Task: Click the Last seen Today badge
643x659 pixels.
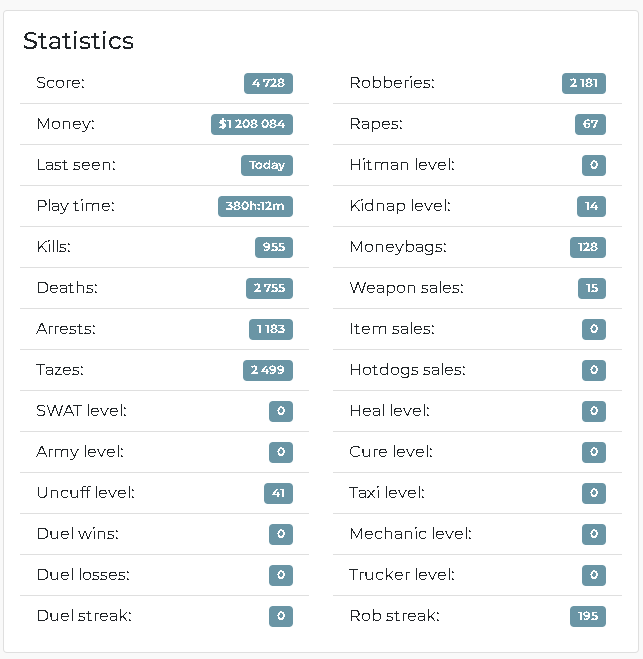Action: (267, 165)
